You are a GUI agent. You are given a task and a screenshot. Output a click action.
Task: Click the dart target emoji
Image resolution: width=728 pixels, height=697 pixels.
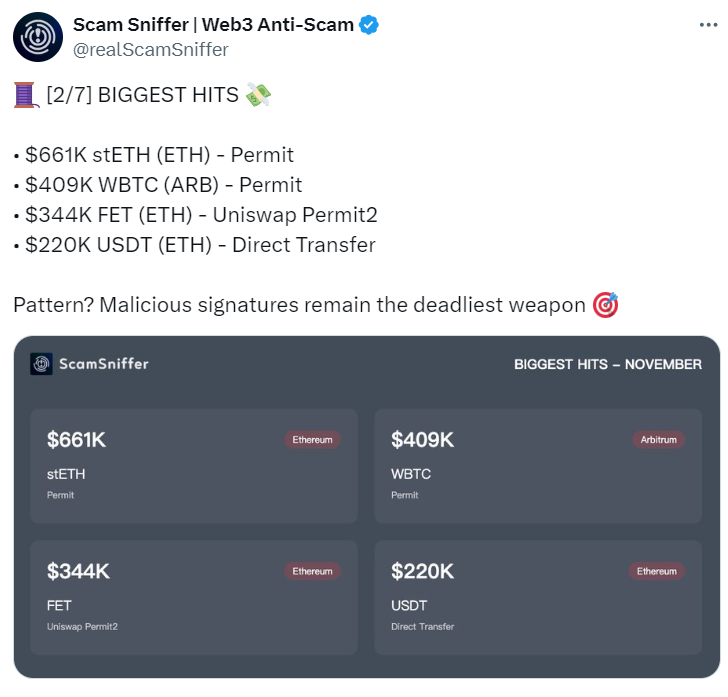pos(605,305)
